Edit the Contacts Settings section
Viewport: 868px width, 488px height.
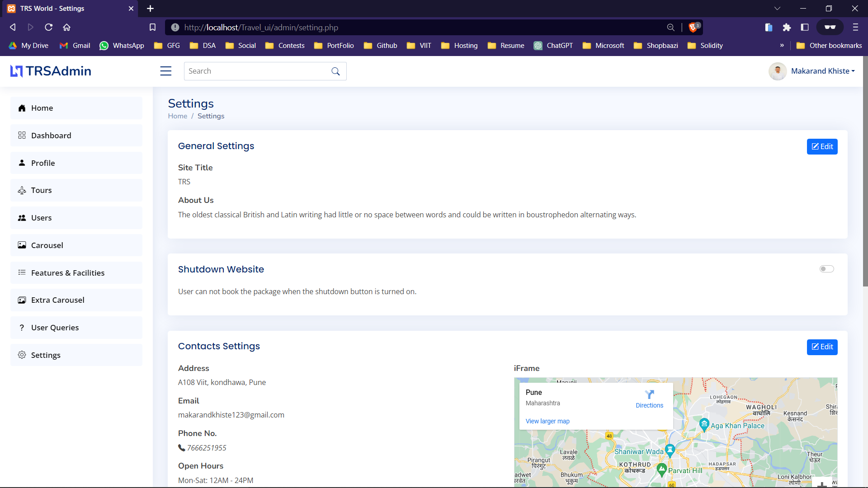click(x=822, y=347)
